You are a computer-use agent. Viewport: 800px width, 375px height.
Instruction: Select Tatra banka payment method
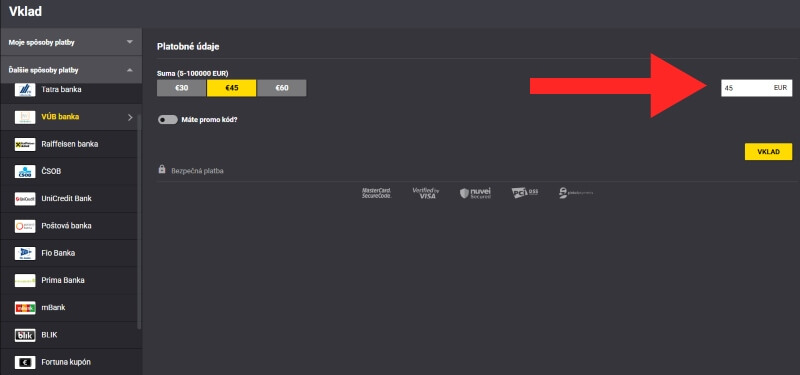[69, 90]
